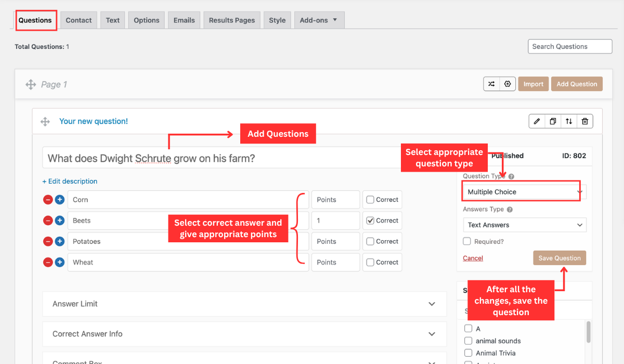
Task: Switch to the Contact tab
Action: coord(79,20)
